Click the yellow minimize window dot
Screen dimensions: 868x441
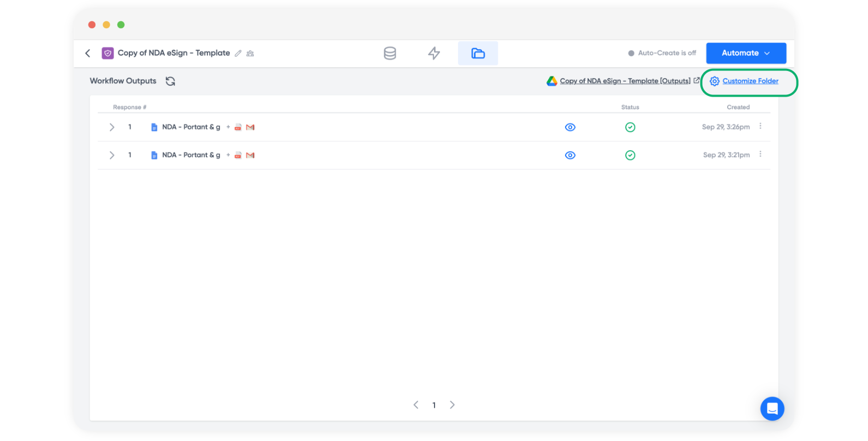tap(106, 25)
